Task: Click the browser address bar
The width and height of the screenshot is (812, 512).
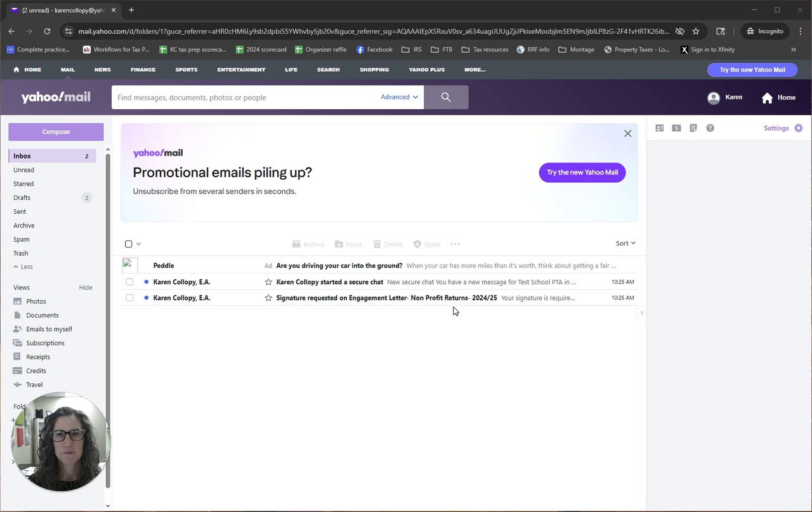Action: pyautogui.click(x=373, y=31)
